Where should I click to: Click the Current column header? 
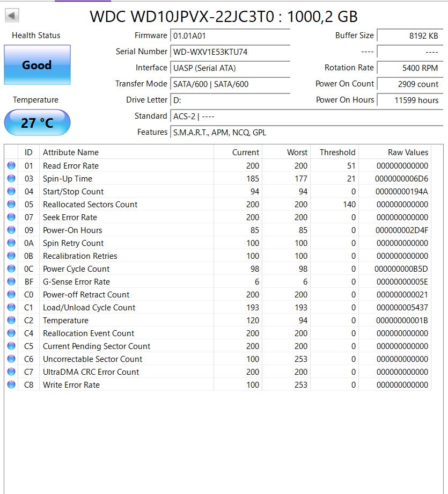(238, 152)
